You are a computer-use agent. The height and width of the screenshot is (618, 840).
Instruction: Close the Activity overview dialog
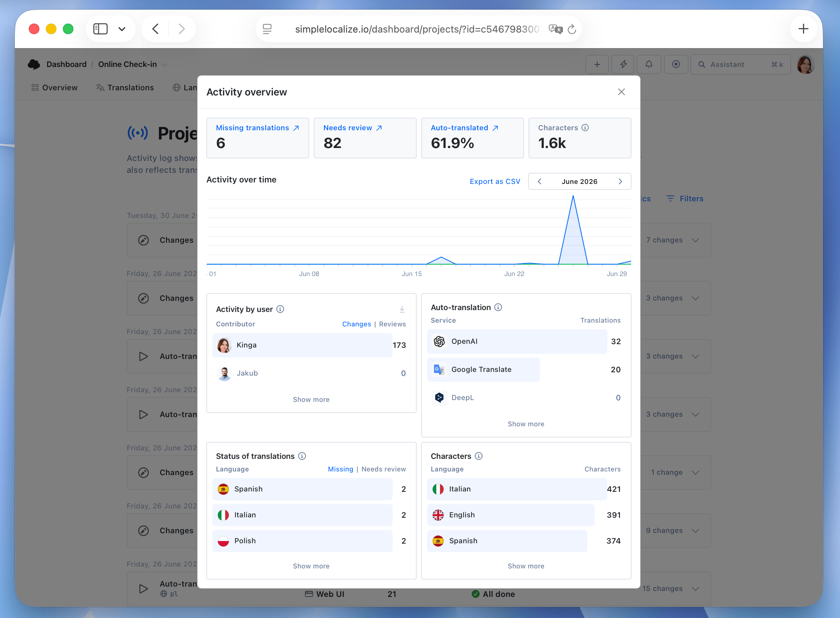pyautogui.click(x=621, y=92)
